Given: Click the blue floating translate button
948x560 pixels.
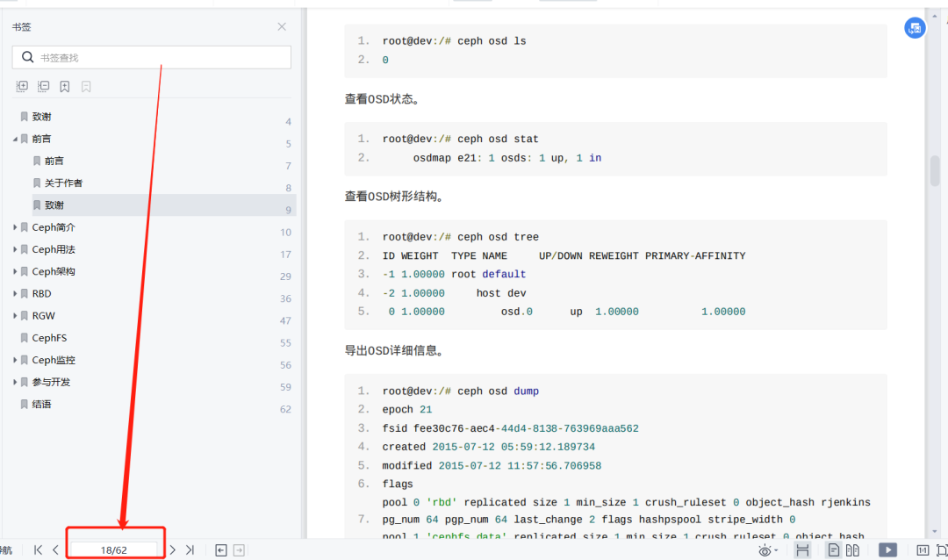Looking at the screenshot, I should coord(915,28).
